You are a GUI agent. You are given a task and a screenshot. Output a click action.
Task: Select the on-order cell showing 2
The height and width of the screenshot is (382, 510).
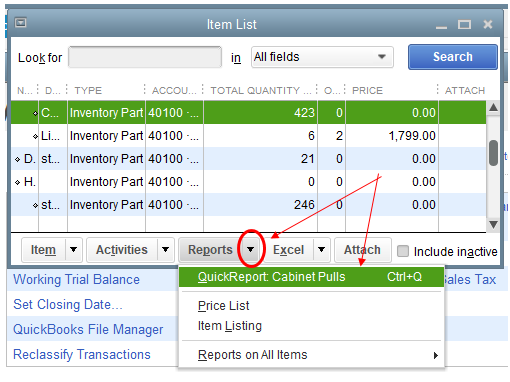tap(332, 136)
